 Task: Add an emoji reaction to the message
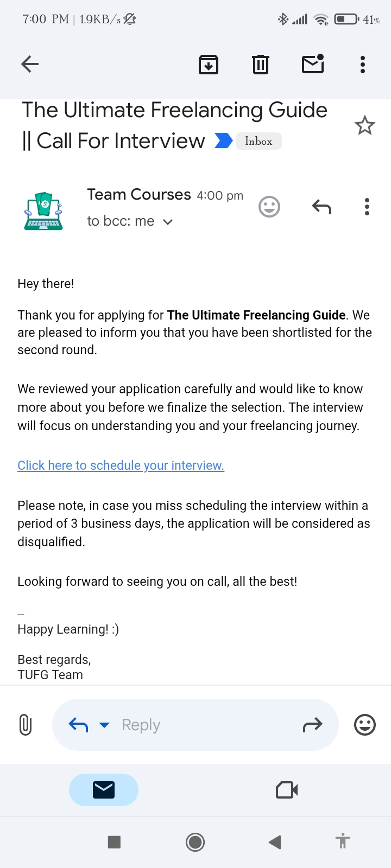[x=269, y=207]
